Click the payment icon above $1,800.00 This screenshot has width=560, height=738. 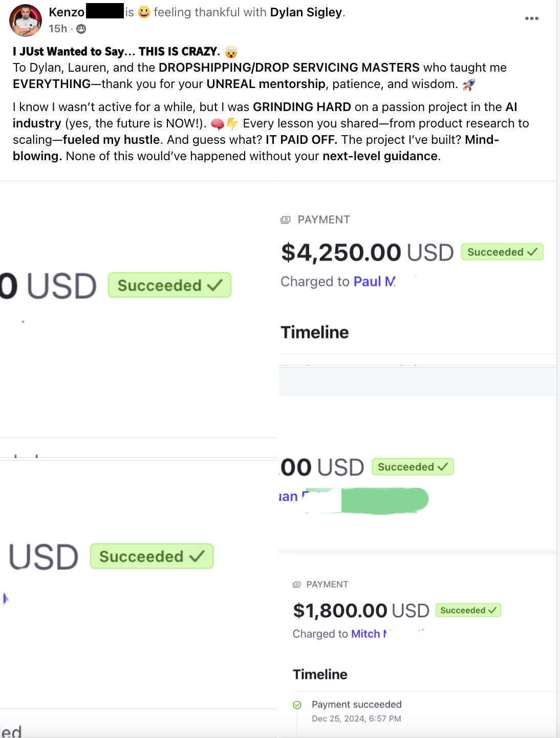tap(297, 584)
